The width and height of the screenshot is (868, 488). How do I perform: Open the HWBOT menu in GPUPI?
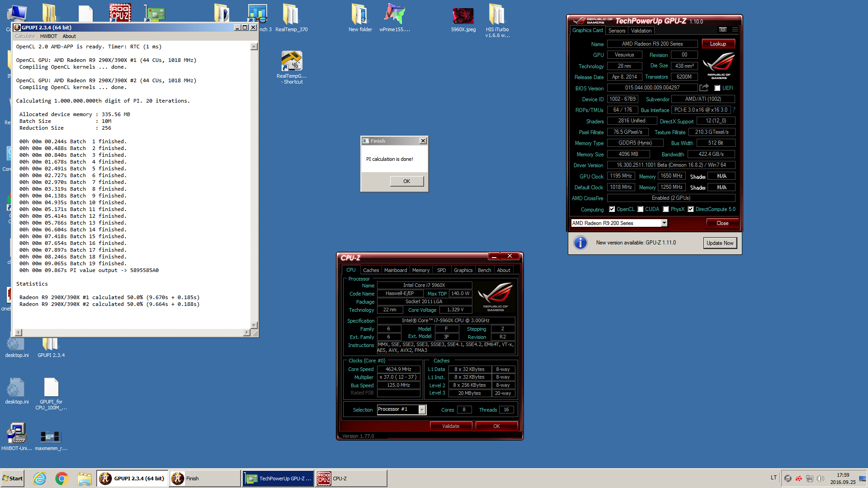coord(48,36)
